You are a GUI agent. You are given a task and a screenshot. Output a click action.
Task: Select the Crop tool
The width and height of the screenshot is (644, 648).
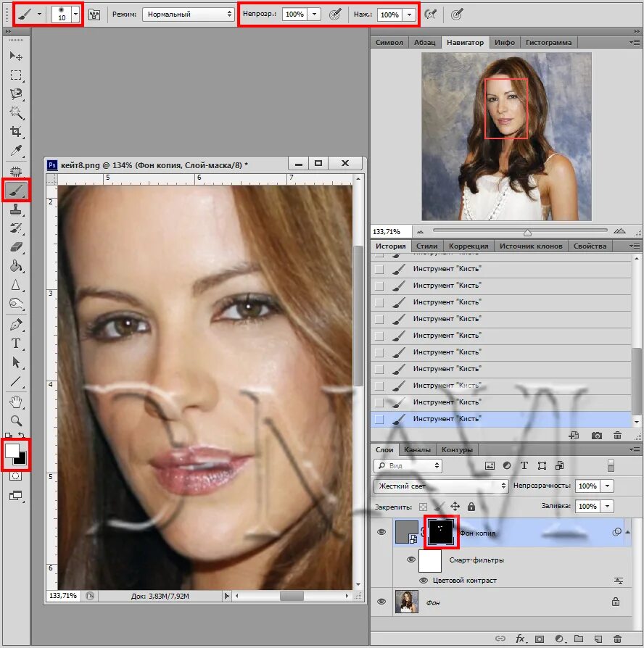click(x=16, y=132)
